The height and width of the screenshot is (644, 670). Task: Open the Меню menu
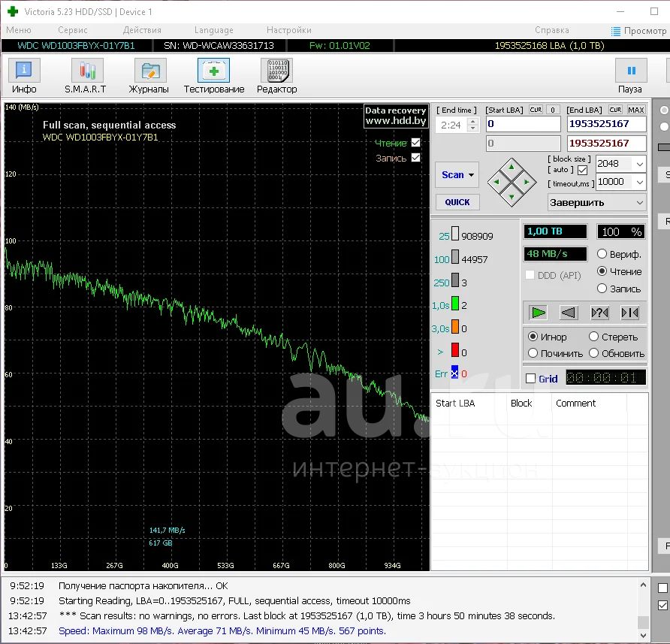point(18,30)
